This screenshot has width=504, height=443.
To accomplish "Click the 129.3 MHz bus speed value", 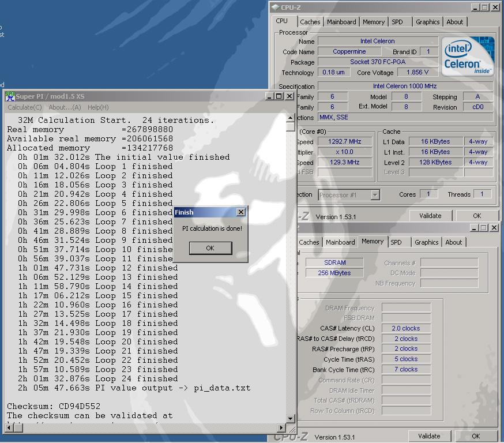I will pos(345,162).
